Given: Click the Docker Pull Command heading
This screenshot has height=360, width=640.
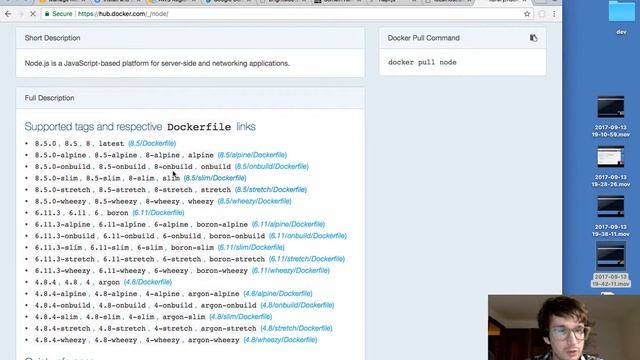Looking at the screenshot, I should (424, 38).
